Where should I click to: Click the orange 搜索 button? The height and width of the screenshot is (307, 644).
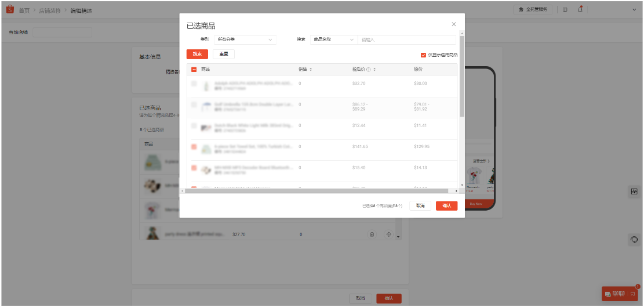pyautogui.click(x=197, y=54)
